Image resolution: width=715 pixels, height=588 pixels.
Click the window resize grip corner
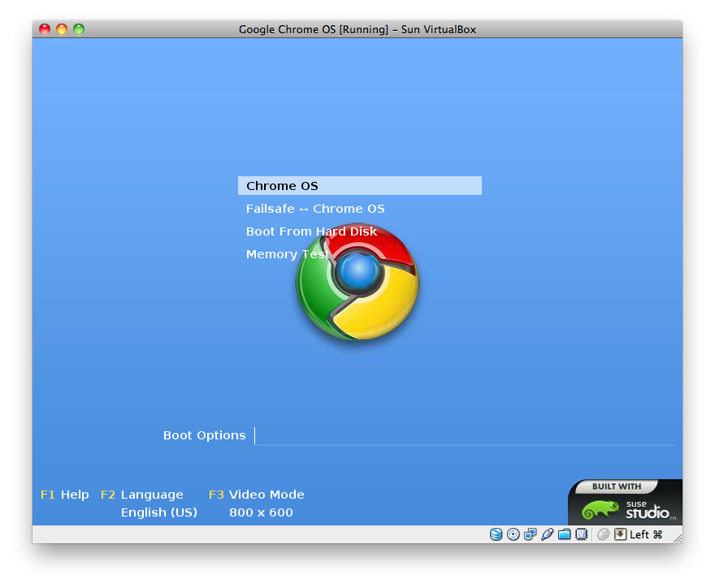(x=678, y=538)
